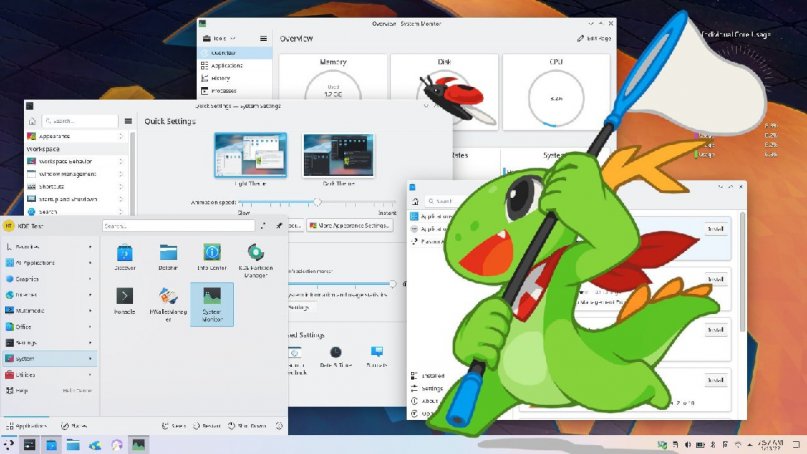Adjust the Animation speed slider
This screenshot has width=807, height=454.
(x=317, y=202)
